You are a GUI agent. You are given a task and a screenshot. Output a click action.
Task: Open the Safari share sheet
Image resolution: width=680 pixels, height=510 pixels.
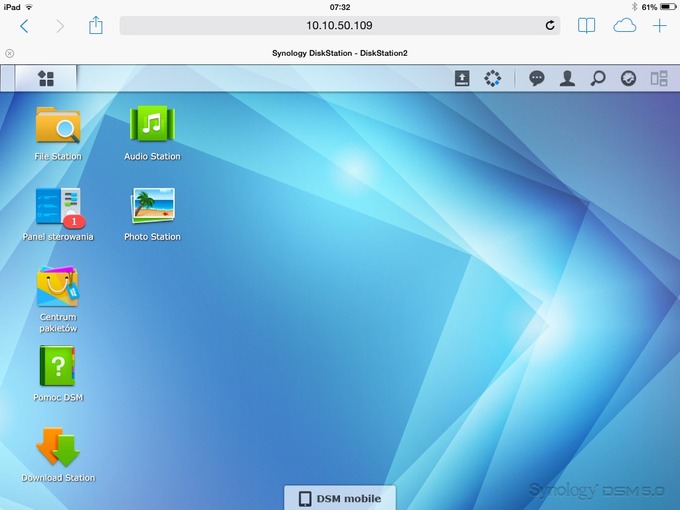point(95,25)
